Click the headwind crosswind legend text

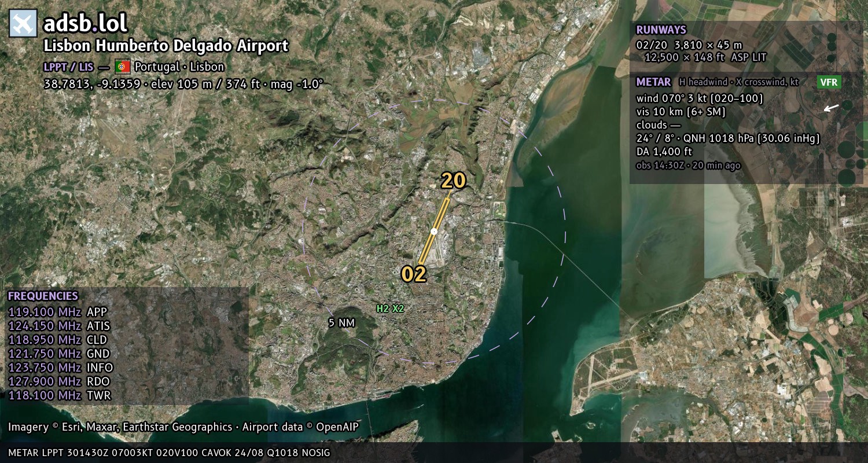[x=739, y=82]
